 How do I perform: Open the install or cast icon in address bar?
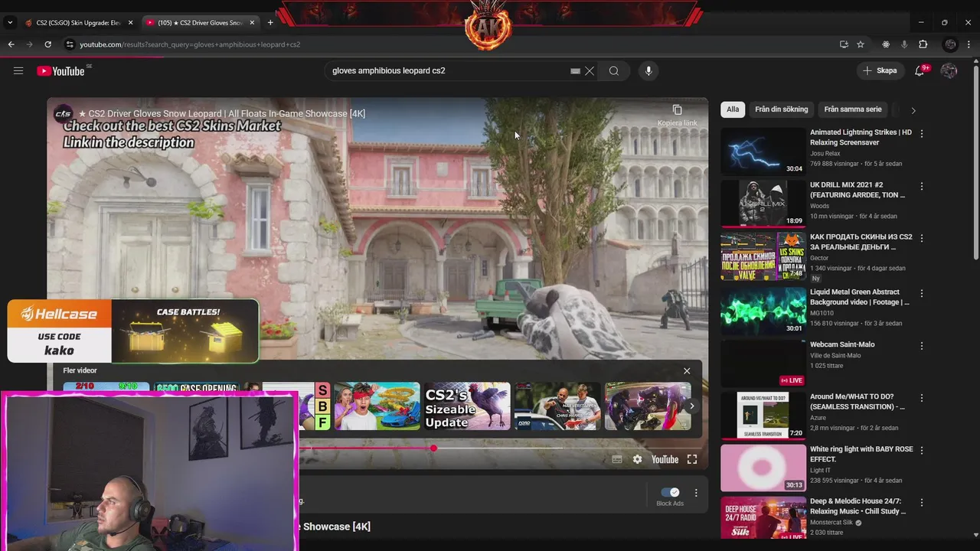844,44
